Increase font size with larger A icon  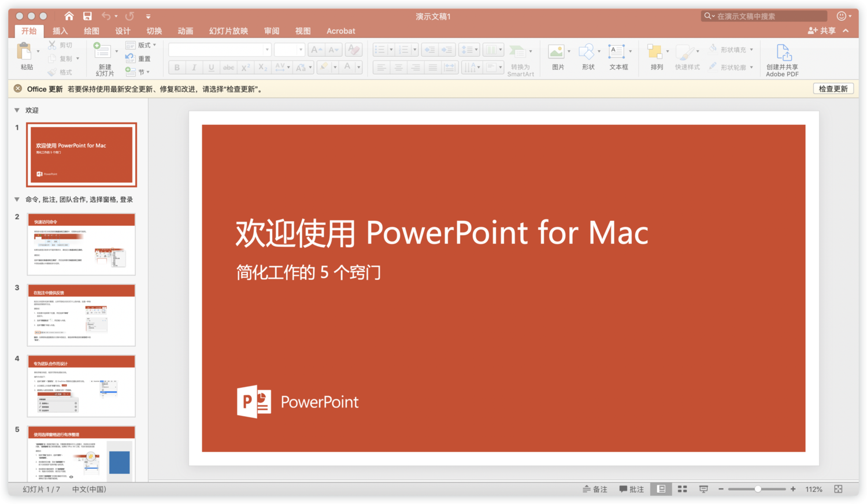316,50
